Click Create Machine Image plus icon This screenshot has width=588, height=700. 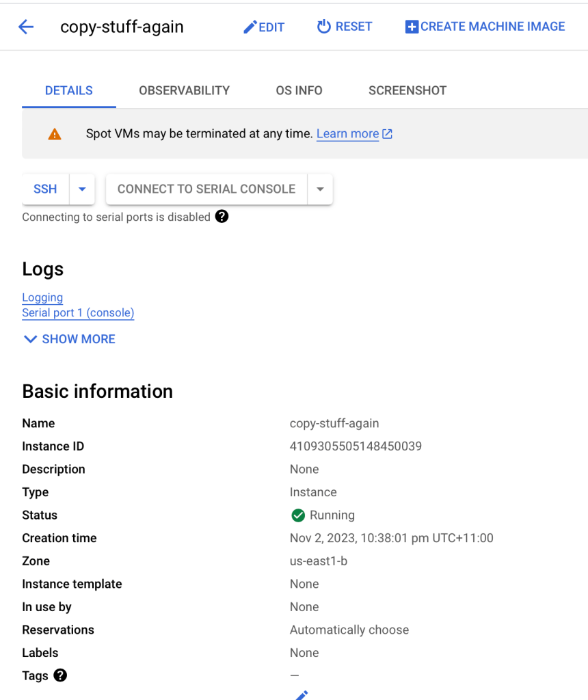[412, 27]
